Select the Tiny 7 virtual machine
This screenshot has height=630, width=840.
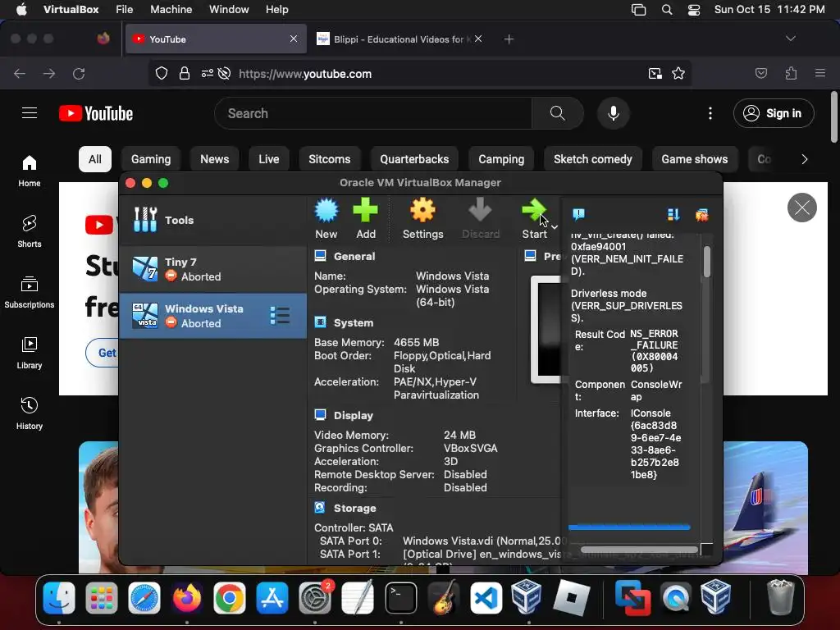212,269
